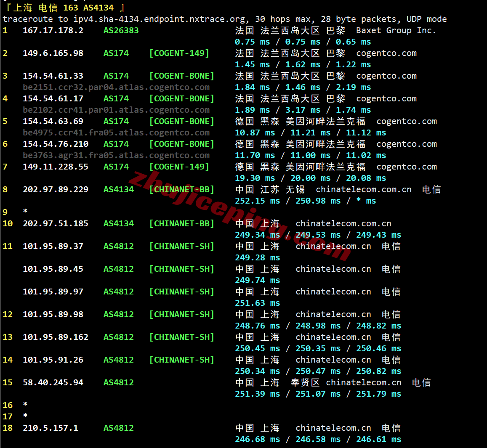The height and width of the screenshot is (448, 487).
Task: Click IP address 101.95.89.162
Action: click(x=56, y=337)
